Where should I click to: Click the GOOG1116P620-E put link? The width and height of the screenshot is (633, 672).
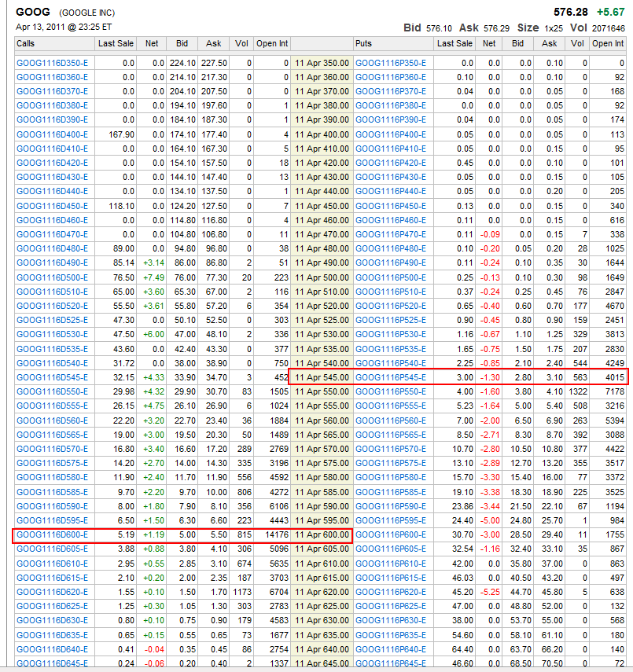[x=391, y=592]
